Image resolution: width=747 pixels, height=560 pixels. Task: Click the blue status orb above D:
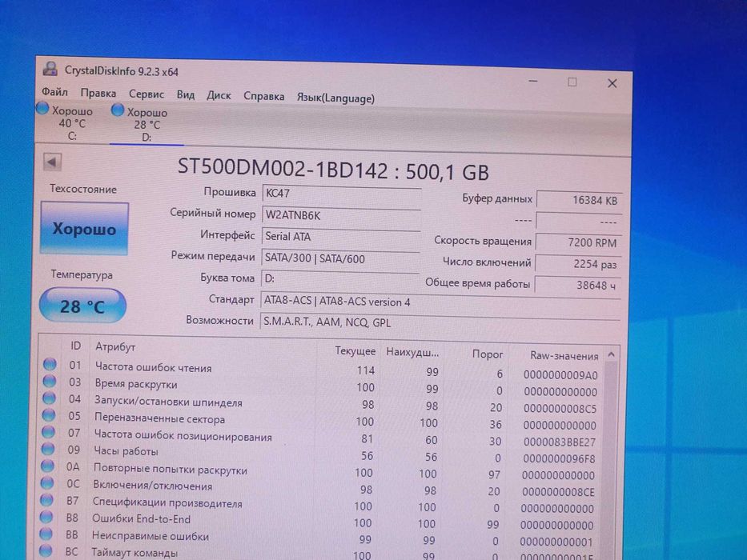pos(117,110)
